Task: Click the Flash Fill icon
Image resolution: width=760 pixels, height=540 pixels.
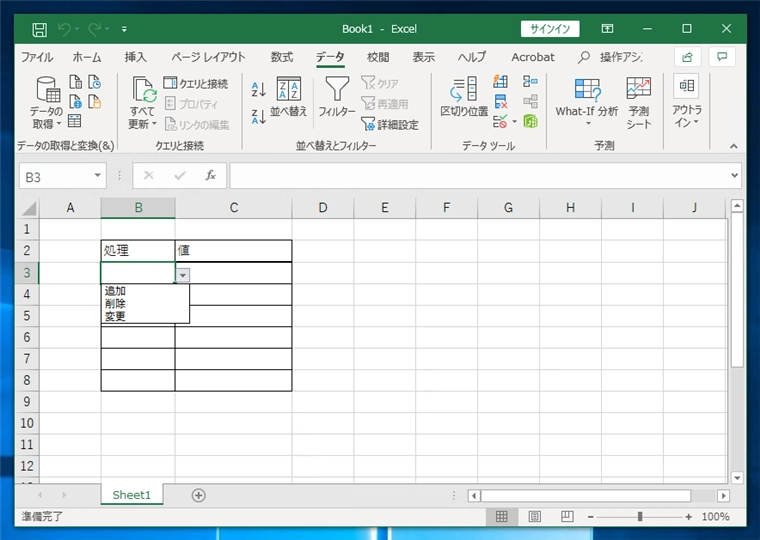Action: click(x=500, y=81)
